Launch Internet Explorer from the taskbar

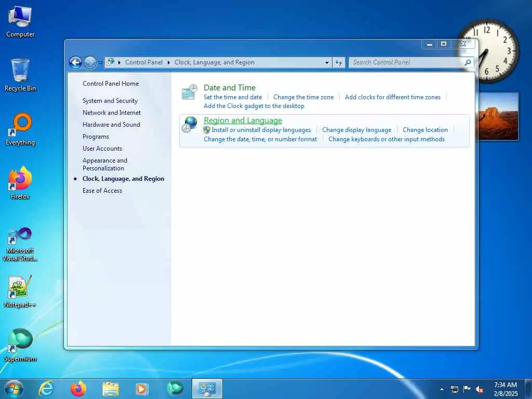point(46,389)
